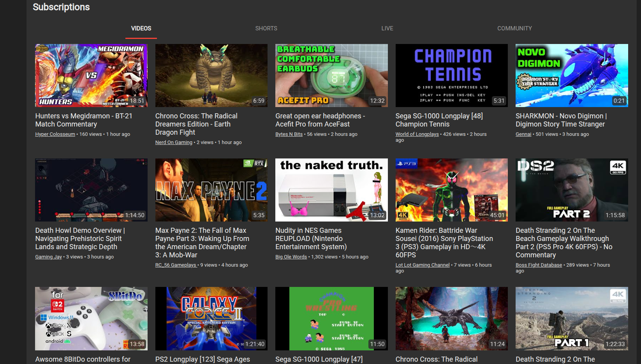This screenshot has width=641, height=364.
Task: Open Champion Tennis video thumbnail
Action: pos(452,76)
